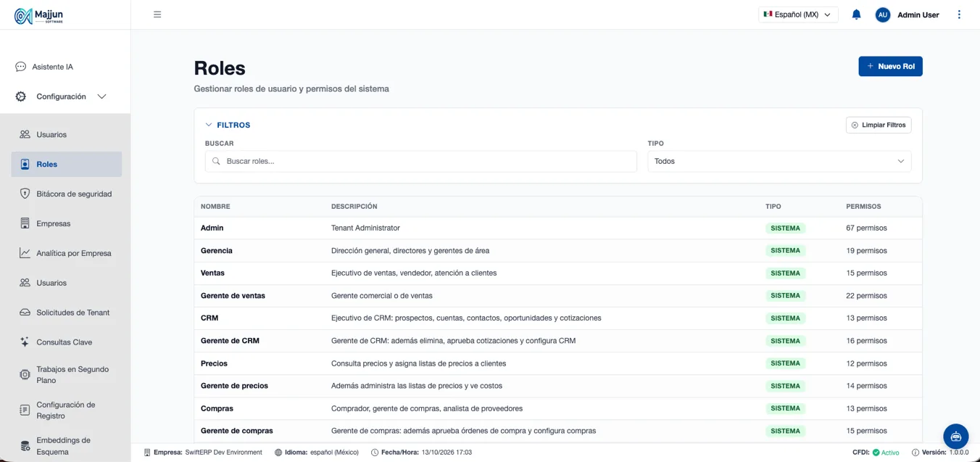Open the three-dot options menu
Viewport: 980px width, 462px height.
(959, 15)
